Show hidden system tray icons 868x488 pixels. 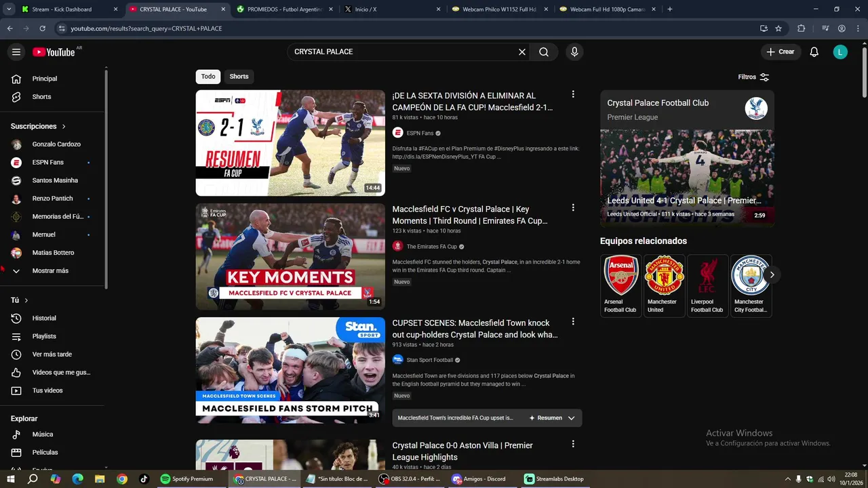787,479
